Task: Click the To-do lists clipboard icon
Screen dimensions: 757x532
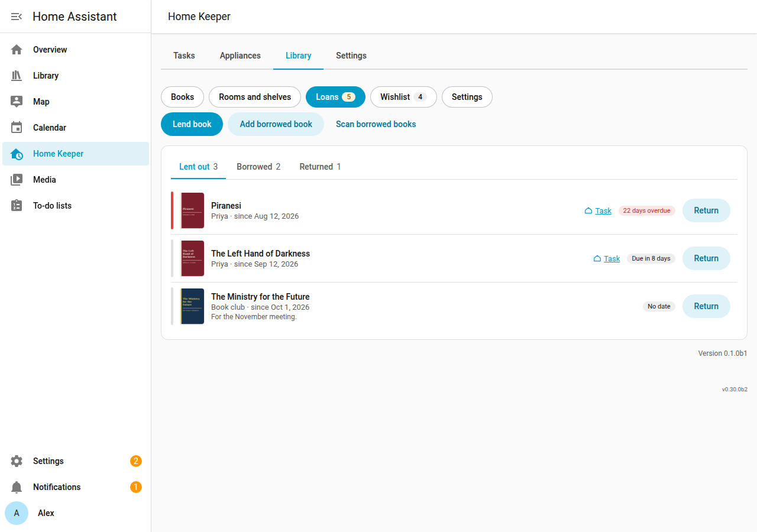Action: click(x=17, y=206)
